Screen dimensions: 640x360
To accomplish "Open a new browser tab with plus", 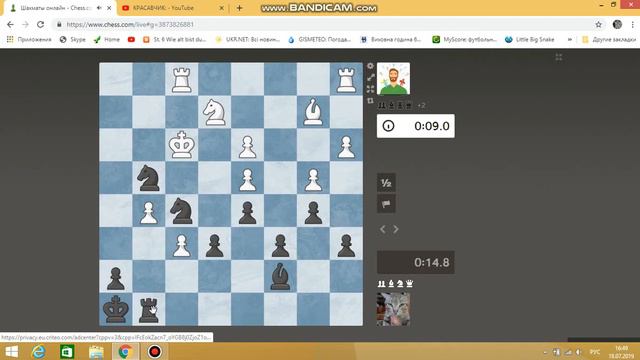I will click(x=240, y=8).
